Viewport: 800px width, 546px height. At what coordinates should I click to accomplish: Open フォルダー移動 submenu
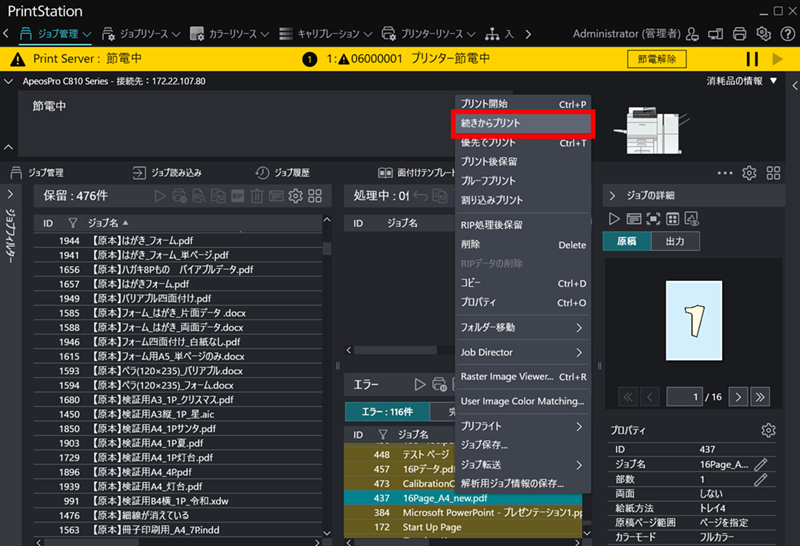(521, 327)
